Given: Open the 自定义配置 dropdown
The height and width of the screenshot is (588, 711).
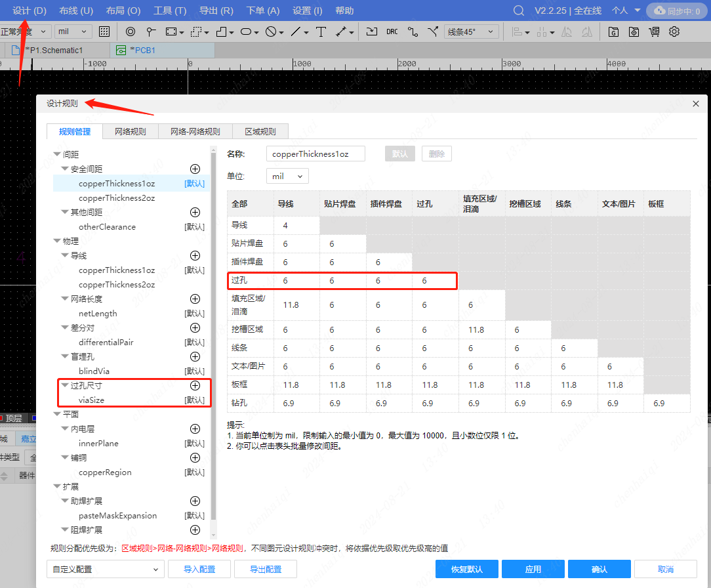Looking at the screenshot, I should pyautogui.click(x=105, y=569).
